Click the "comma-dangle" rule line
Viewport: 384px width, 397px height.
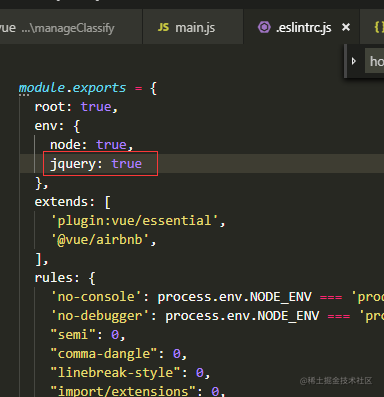[119, 354]
